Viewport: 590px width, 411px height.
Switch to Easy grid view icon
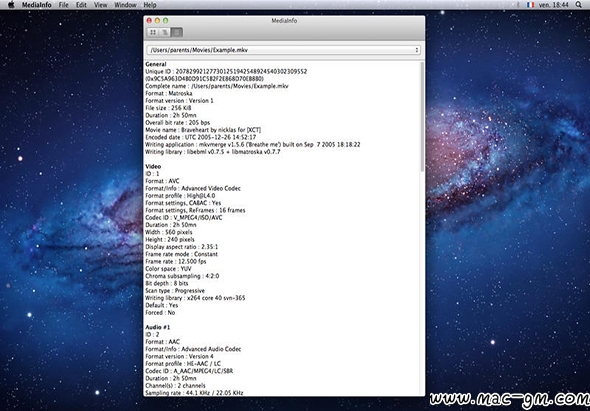153,32
